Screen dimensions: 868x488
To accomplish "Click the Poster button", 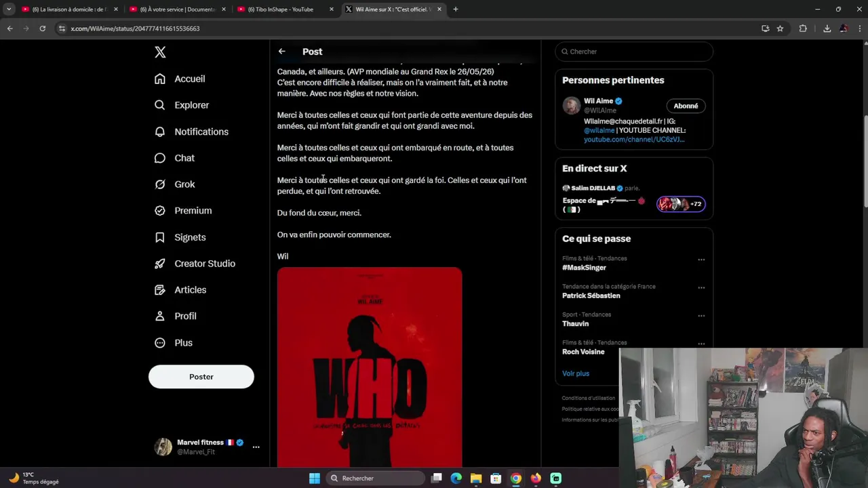I will click(x=201, y=377).
